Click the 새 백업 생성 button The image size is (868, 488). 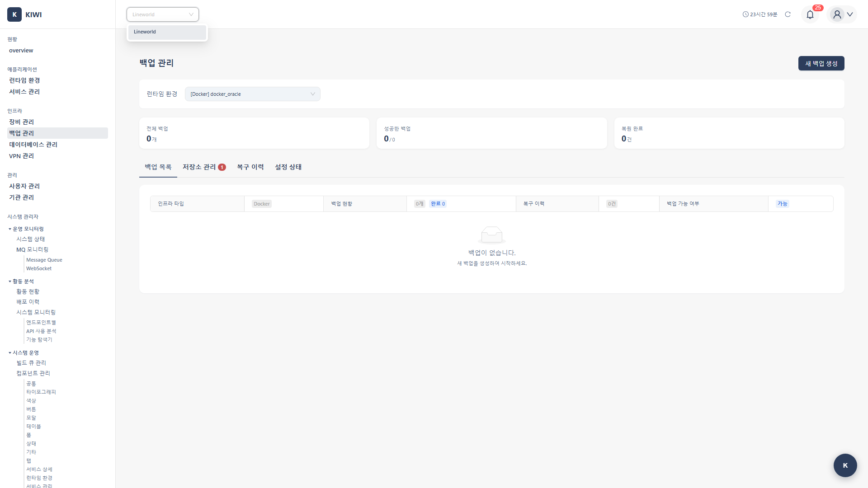click(x=821, y=63)
